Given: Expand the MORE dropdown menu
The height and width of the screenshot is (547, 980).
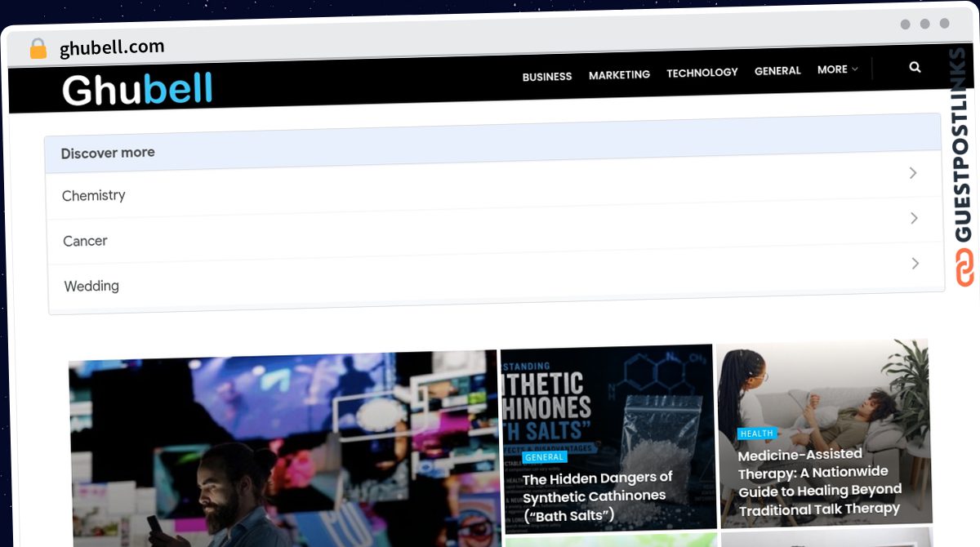Looking at the screenshot, I should pyautogui.click(x=837, y=69).
